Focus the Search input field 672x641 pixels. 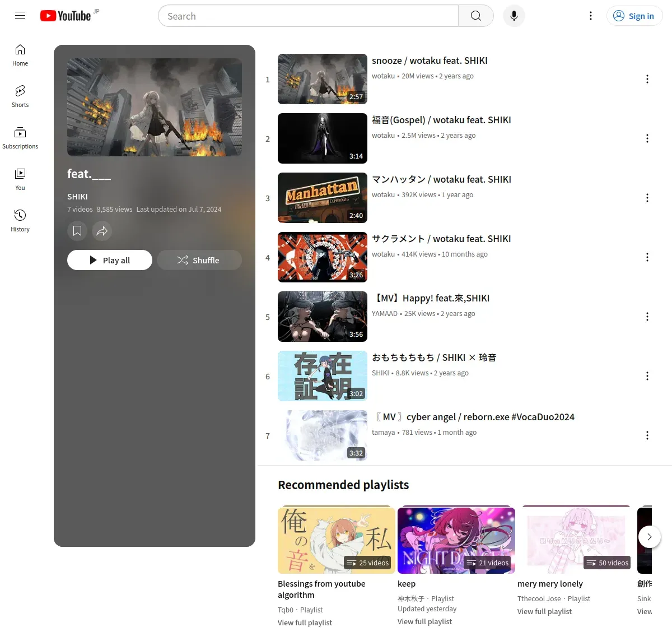[x=308, y=16]
